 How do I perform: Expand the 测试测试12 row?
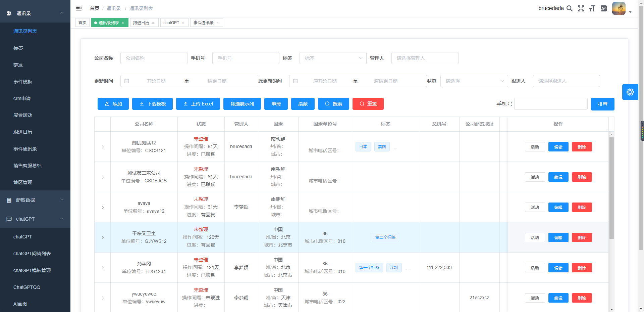point(103,147)
